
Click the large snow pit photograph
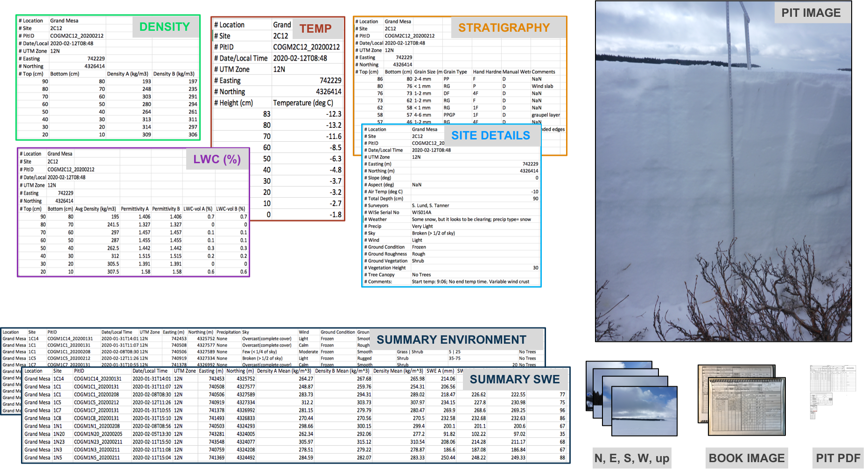pyautogui.click(x=723, y=172)
